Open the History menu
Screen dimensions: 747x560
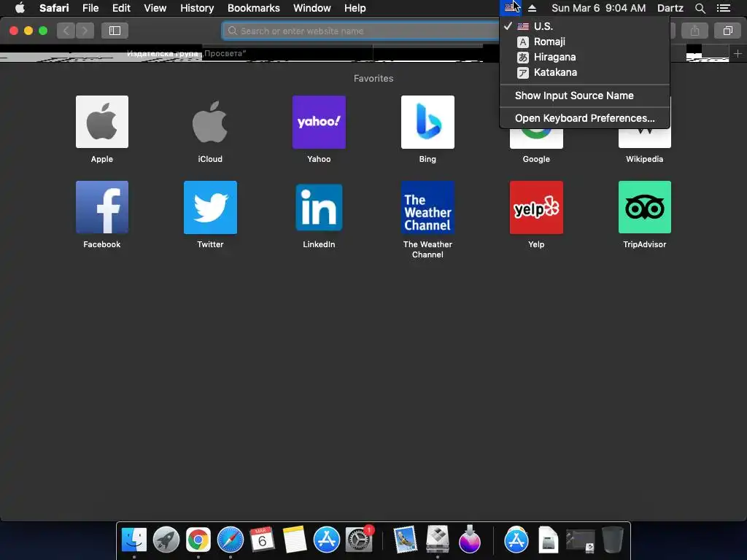[197, 8]
